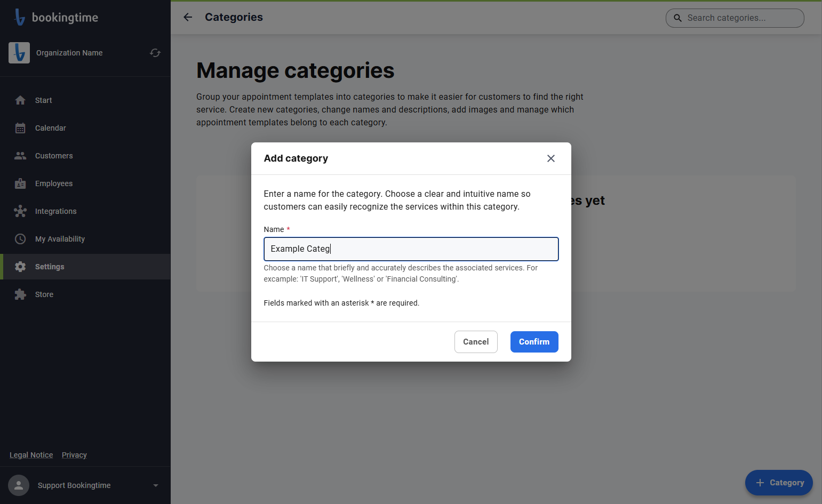Open the Store menu item

pyautogui.click(x=85, y=294)
